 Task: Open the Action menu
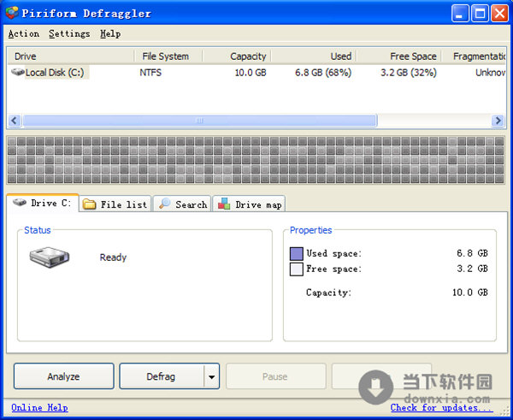click(x=24, y=33)
